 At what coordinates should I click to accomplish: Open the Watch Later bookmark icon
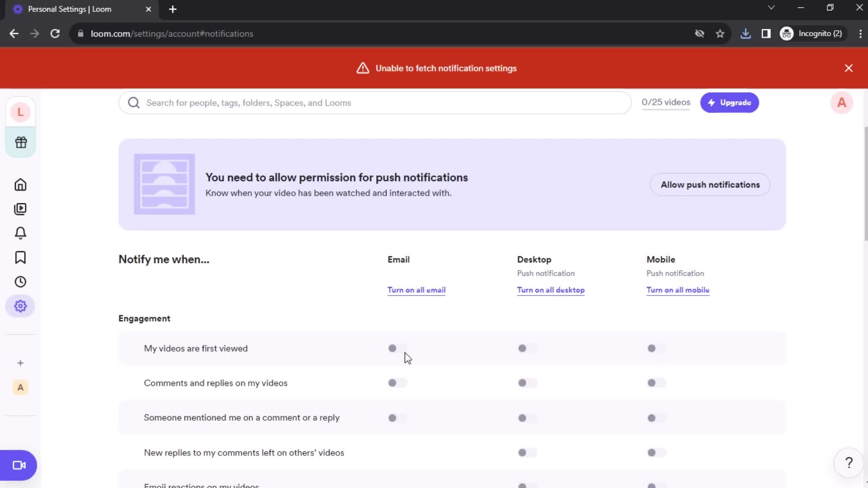(x=20, y=258)
